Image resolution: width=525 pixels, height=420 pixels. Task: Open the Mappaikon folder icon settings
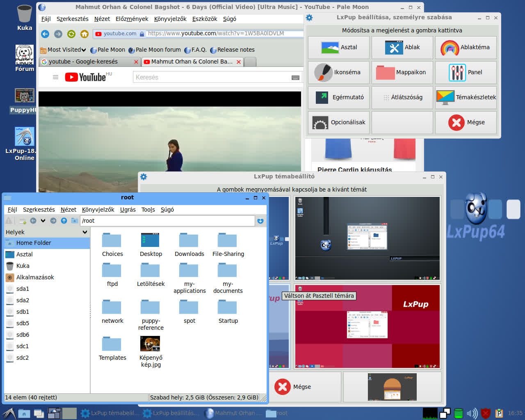(x=402, y=73)
